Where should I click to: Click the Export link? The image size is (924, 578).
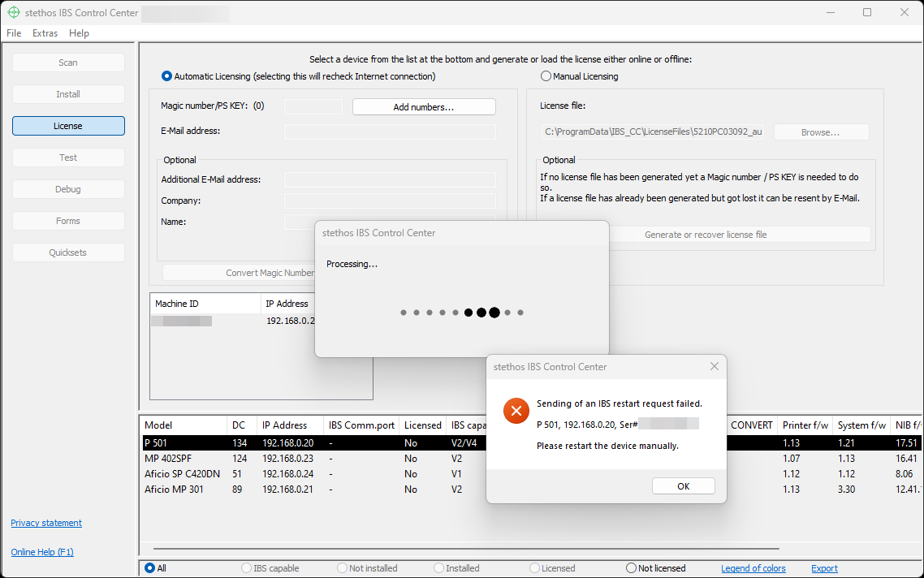click(x=824, y=568)
